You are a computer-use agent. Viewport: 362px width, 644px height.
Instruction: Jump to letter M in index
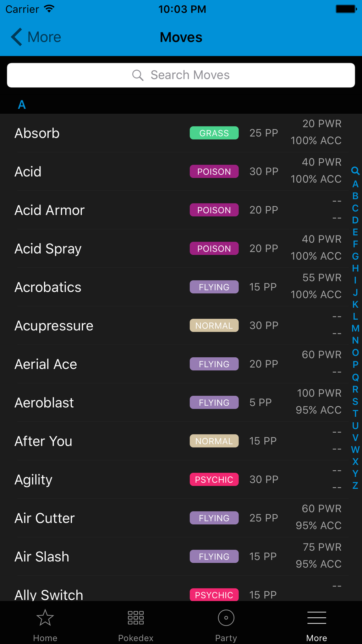[355, 328]
